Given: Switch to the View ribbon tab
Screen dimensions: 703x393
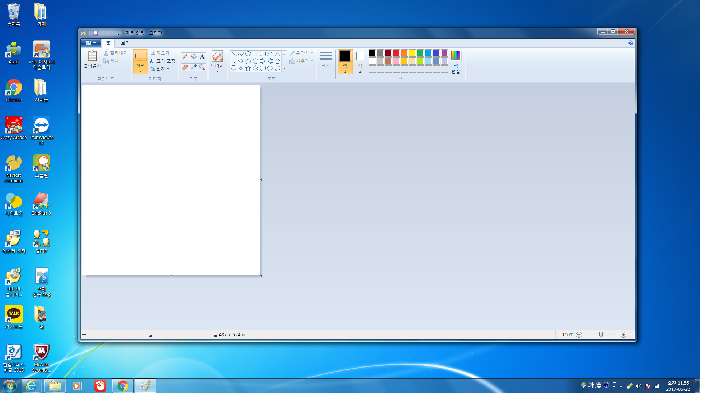Looking at the screenshot, I should [124, 43].
